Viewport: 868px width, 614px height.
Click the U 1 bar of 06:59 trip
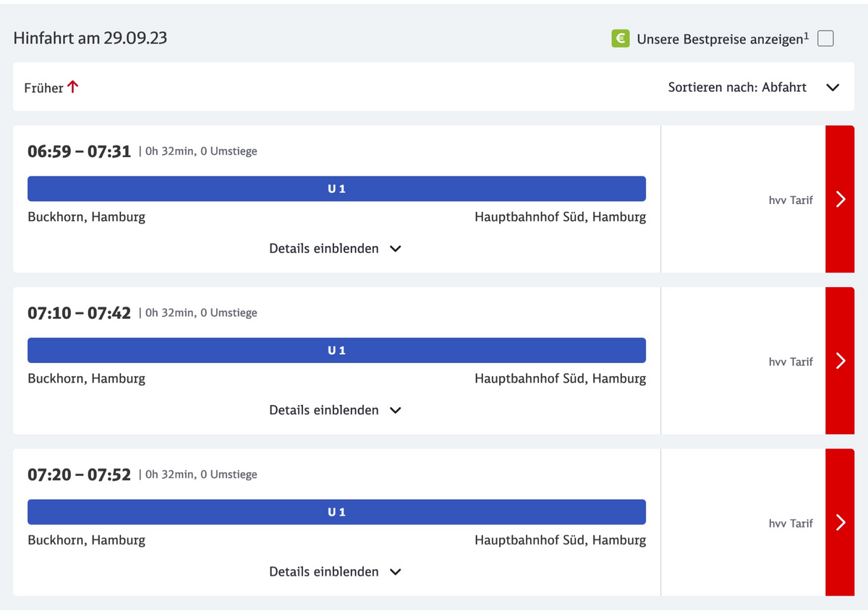tap(336, 189)
